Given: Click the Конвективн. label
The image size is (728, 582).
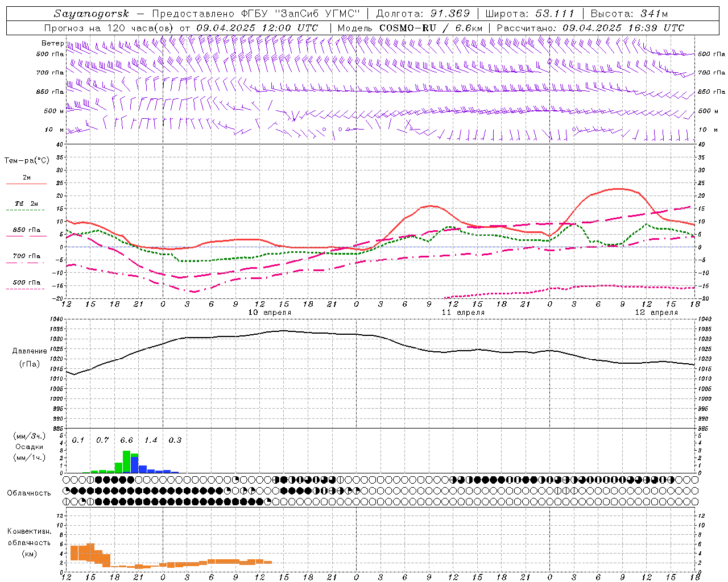Looking at the screenshot, I should (30, 531).
